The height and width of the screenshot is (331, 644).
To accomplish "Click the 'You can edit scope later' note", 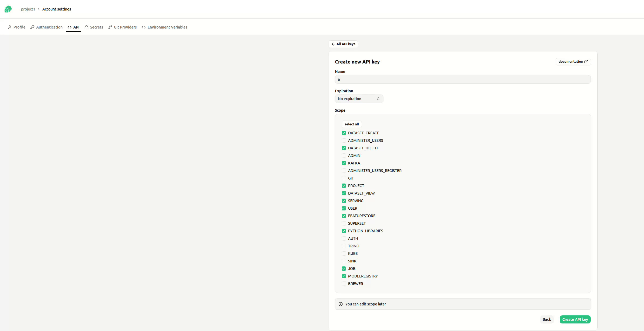I will [x=463, y=304].
